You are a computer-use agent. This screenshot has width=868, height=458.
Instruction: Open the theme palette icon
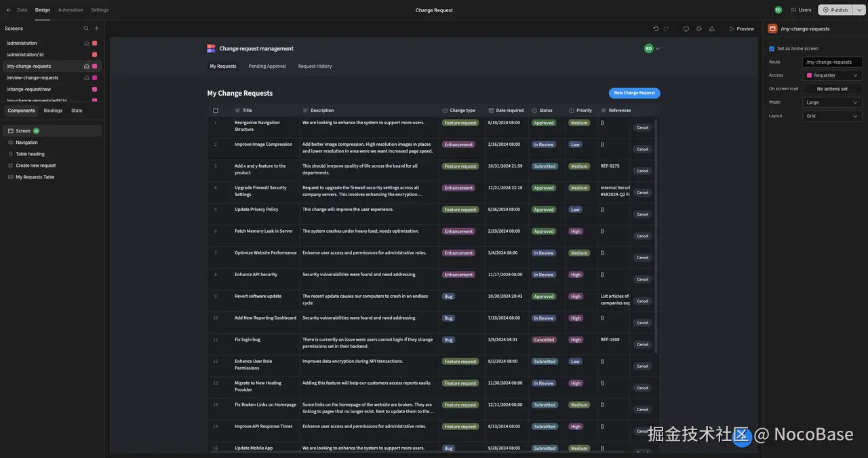pos(698,28)
